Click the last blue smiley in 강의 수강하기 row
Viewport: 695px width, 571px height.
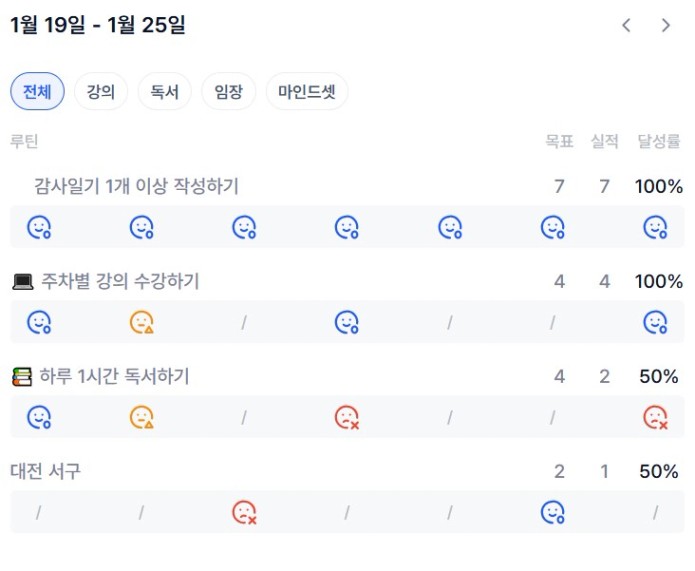coord(655,322)
